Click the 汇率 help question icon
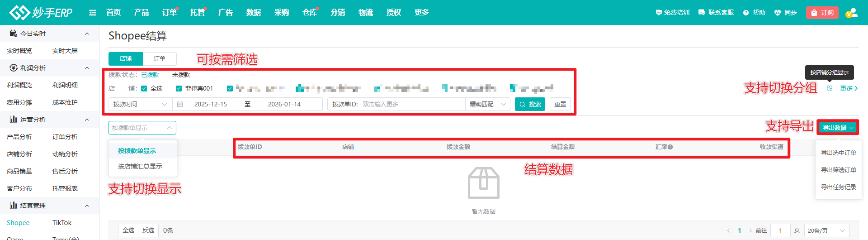This screenshot has height=240, width=868. coord(670,147)
